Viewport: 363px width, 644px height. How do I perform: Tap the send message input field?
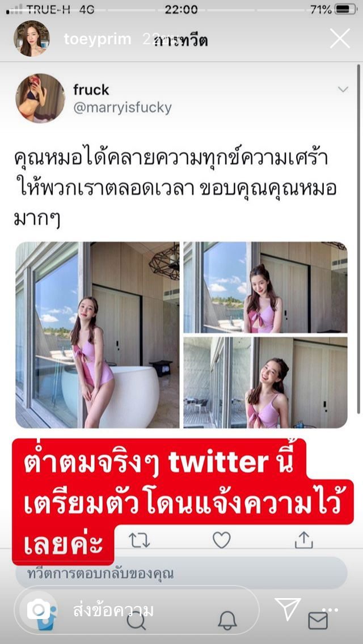click(x=137, y=610)
